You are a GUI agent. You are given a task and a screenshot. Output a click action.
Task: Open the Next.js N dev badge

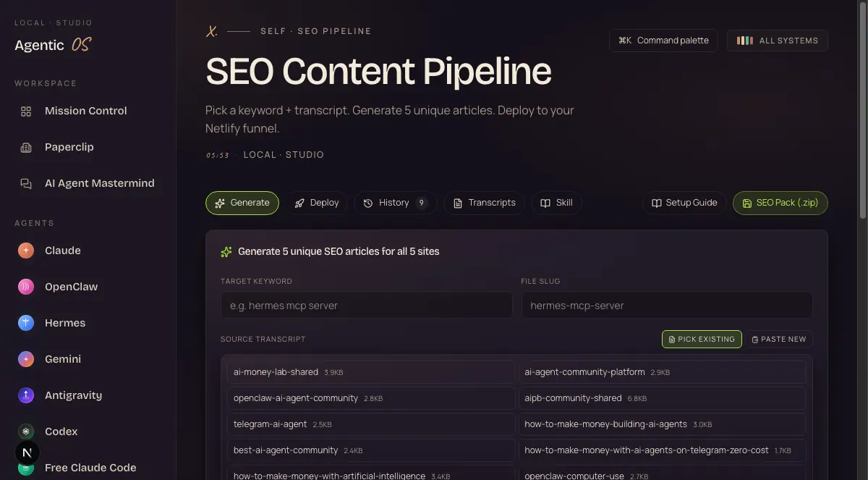(x=27, y=453)
